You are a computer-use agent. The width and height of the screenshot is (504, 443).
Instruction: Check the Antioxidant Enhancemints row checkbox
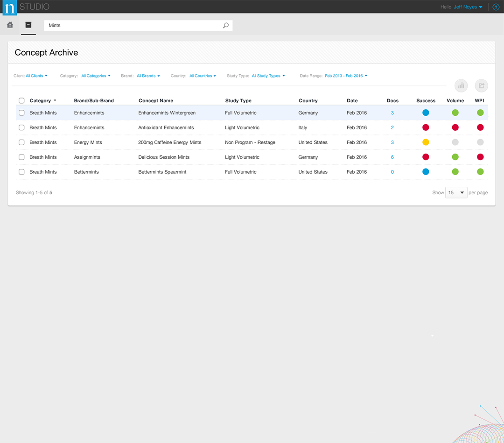[x=21, y=127]
